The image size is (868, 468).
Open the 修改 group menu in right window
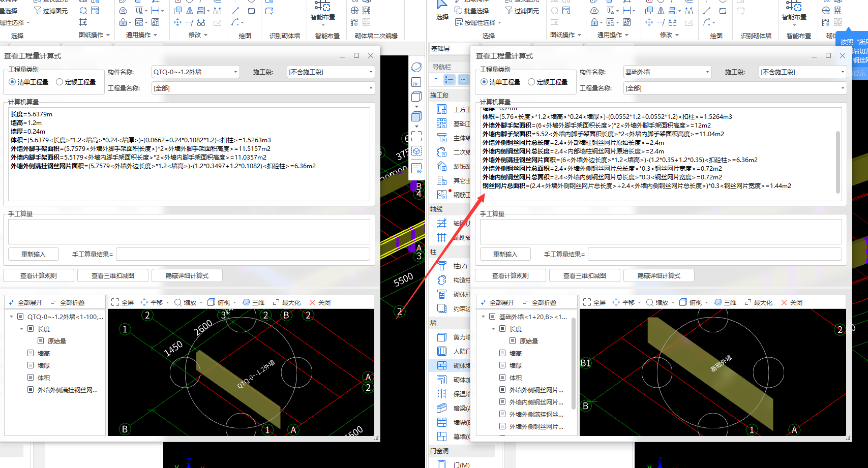tap(670, 35)
